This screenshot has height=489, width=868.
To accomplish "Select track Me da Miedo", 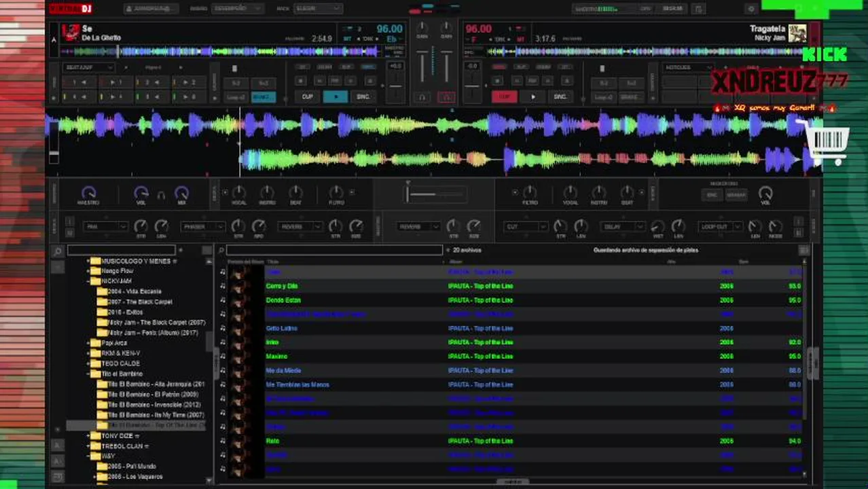I will coord(283,371).
